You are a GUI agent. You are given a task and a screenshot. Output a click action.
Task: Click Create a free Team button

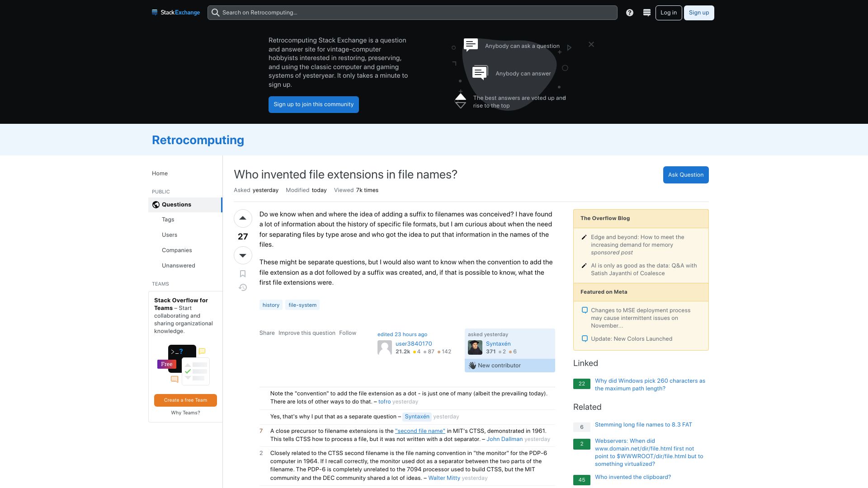click(185, 400)
